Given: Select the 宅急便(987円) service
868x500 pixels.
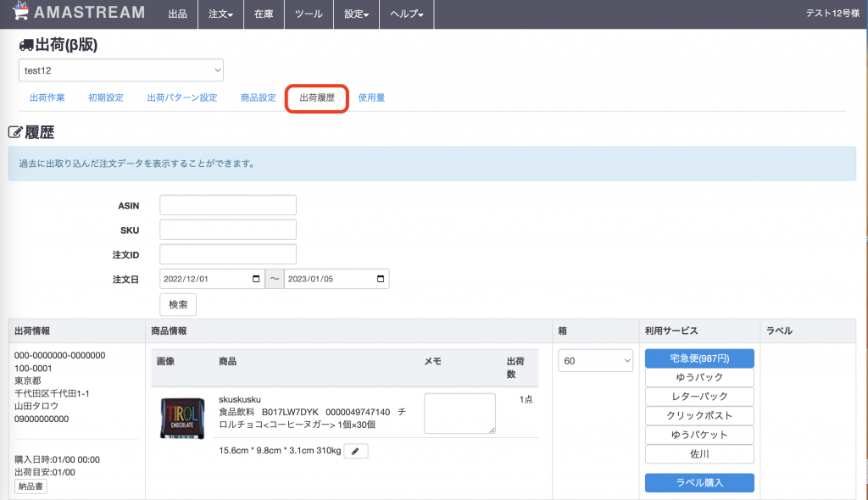Looking at the screenshot, I should [x=699, y=358].
